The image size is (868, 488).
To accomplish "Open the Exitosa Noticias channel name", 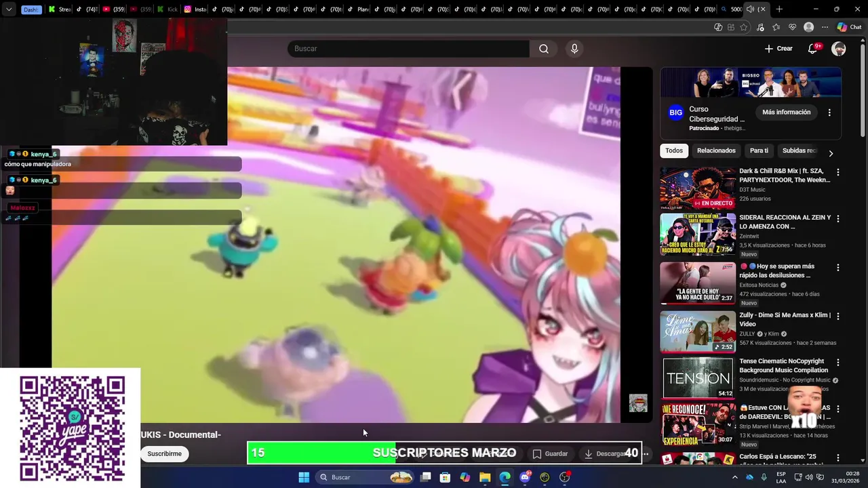I will click(759, 285).
